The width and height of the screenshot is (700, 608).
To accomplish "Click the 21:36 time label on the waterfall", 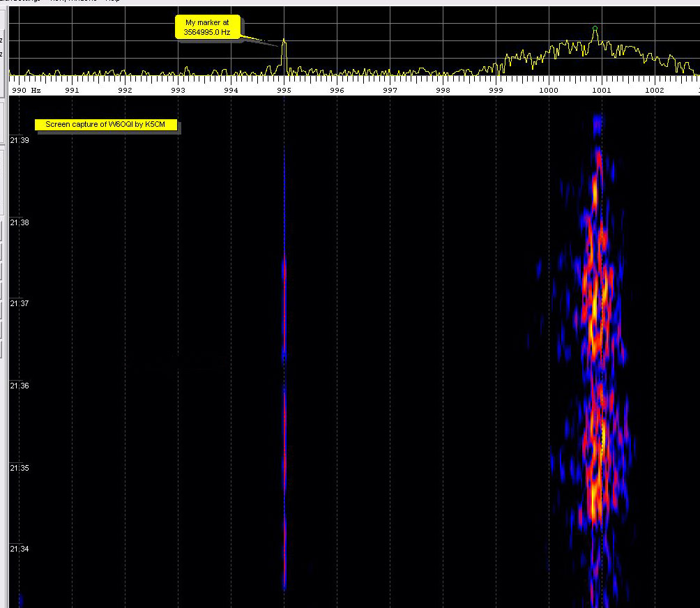I will (x=20, y=386).
